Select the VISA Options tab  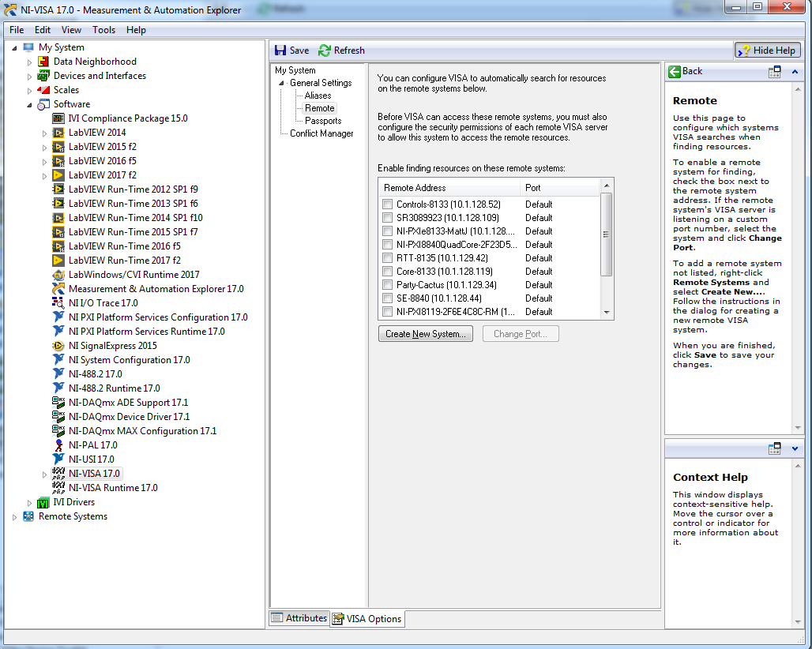point(367,619)
